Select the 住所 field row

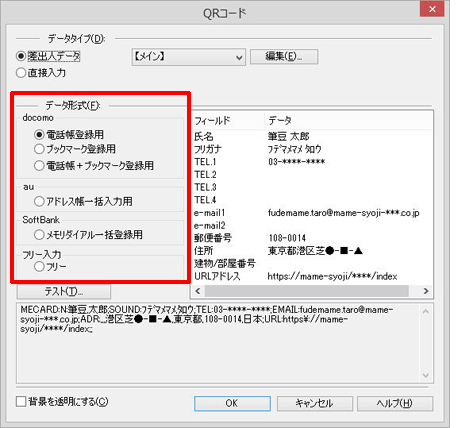[312, 251]
